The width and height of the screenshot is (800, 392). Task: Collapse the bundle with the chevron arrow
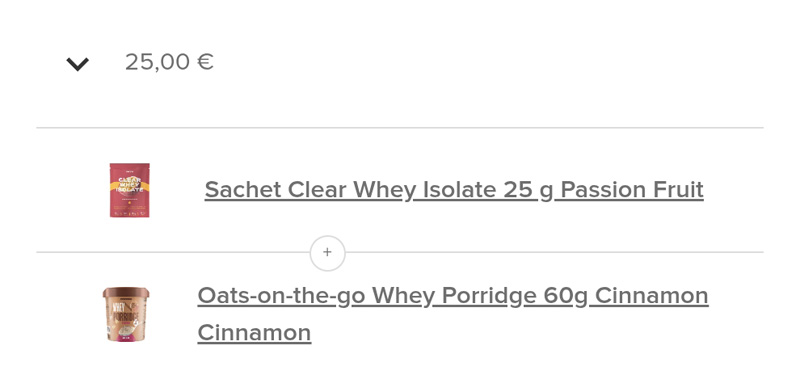point(78,64)
